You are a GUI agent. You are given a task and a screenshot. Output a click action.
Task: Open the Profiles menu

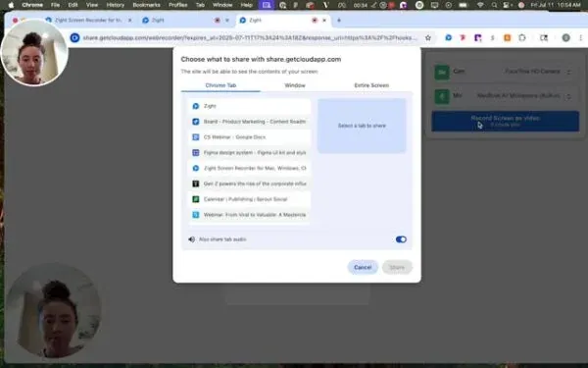tap(177, 5)
